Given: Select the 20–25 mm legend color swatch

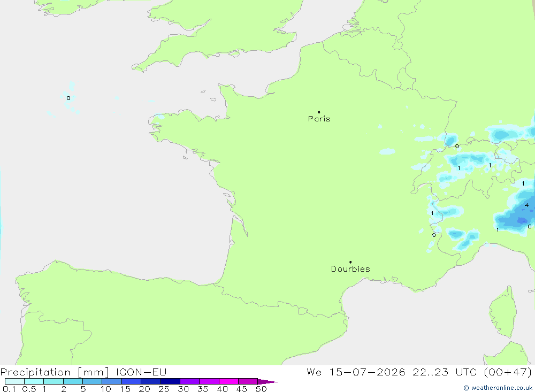Looking at the screenshot, I should click(151, 381).
